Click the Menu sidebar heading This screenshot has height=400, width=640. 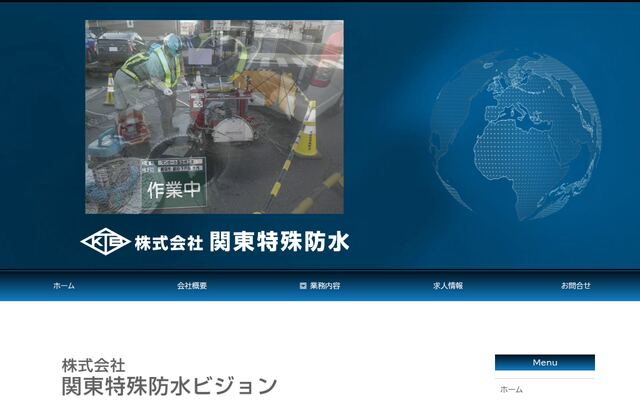pos(545,362)
